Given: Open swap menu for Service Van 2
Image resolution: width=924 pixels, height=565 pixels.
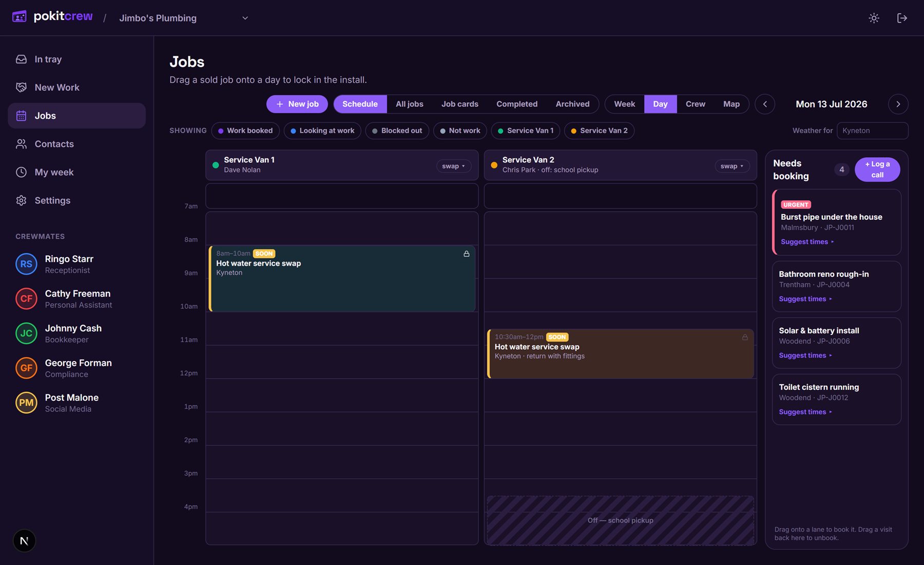Looking at the screenshot, I should [732, 166].
